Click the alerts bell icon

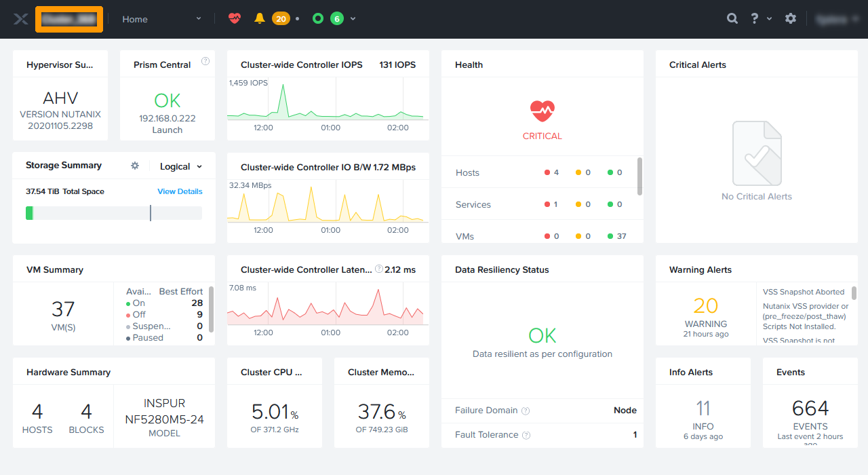click(x=259, y=19)
